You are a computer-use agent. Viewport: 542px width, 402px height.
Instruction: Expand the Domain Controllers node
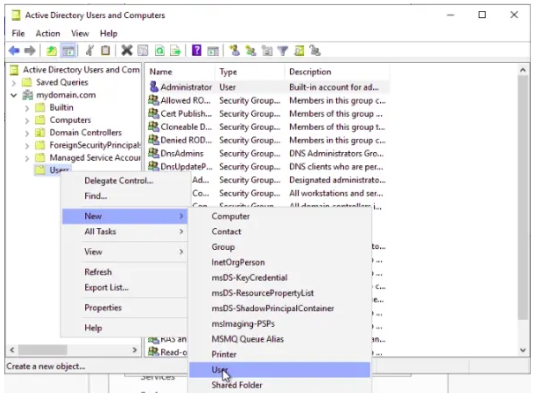click(27, 133)
